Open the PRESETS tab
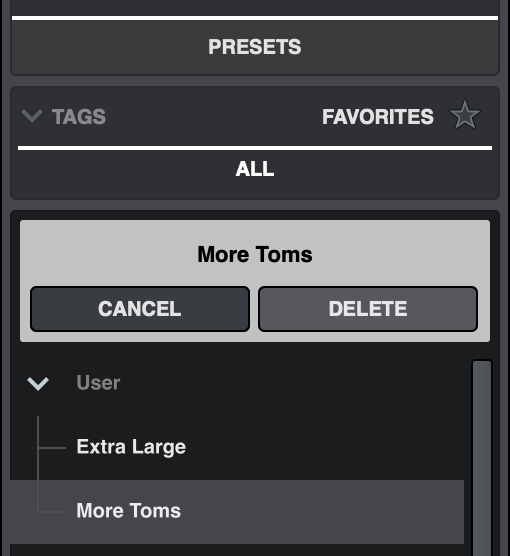 click(255, 46)
